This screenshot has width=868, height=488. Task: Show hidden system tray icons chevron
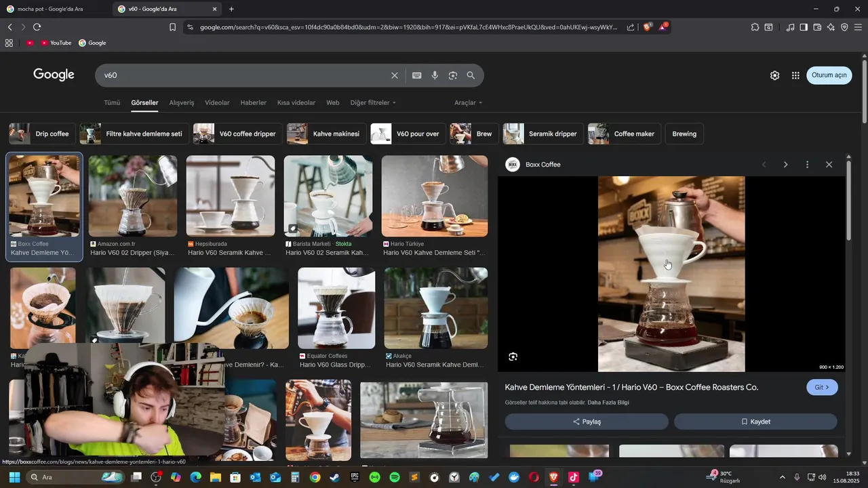(782, 477)
